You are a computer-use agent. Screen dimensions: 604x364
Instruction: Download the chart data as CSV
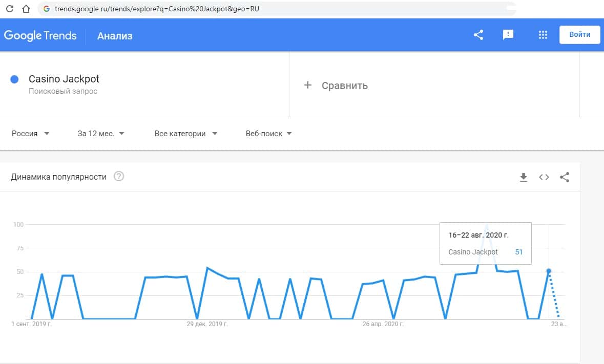[524, 177]
